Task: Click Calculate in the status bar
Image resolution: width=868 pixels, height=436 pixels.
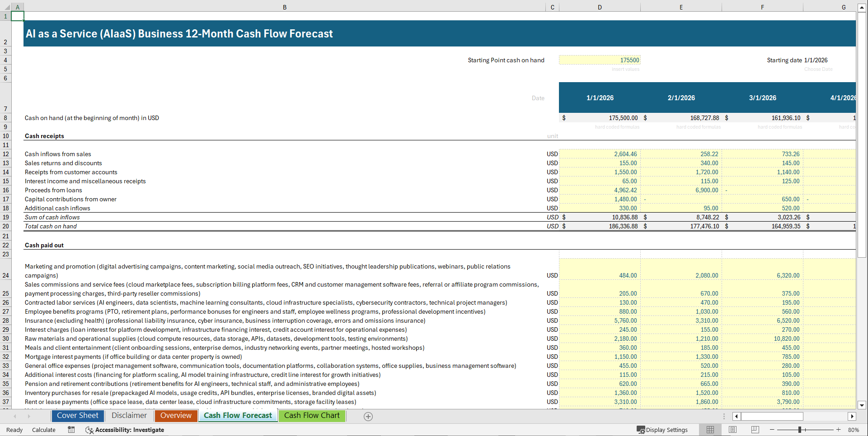Action: tap(43, 430)
